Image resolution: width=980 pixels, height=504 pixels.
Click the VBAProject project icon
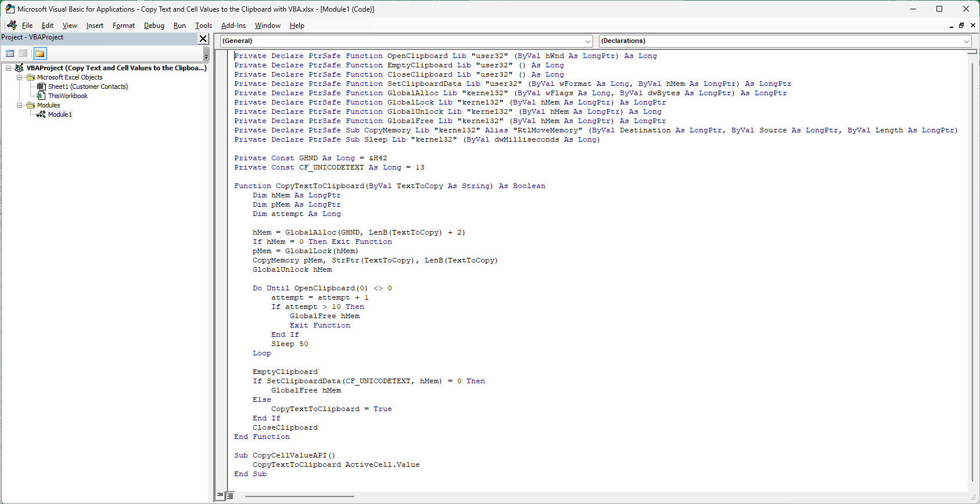(x=19, y=68)
